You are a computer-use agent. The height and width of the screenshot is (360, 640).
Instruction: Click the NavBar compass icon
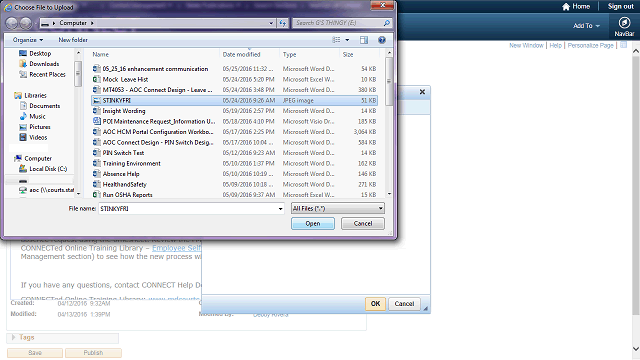point(624,23)
